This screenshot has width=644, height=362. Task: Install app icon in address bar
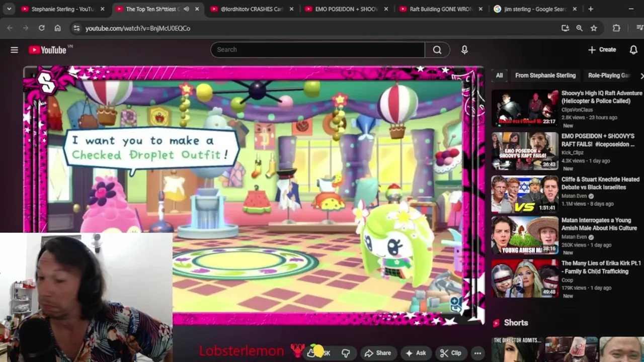[x=565, y=28]
